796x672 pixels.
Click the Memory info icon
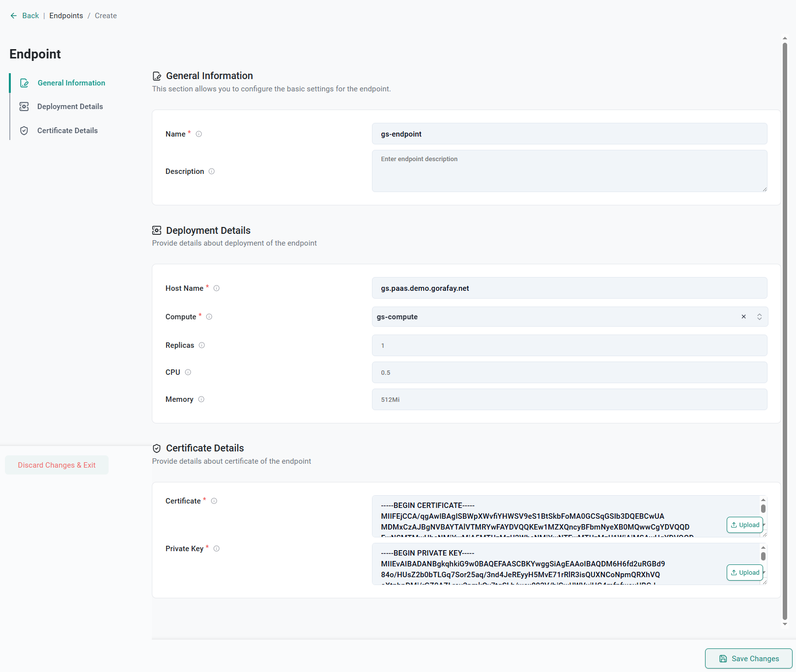click(201, 399)
